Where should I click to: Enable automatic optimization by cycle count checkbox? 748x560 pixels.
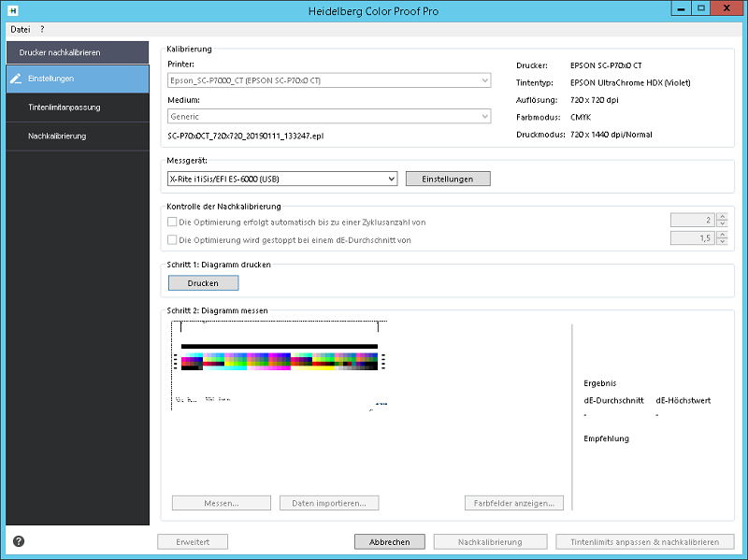coord(172,222)
